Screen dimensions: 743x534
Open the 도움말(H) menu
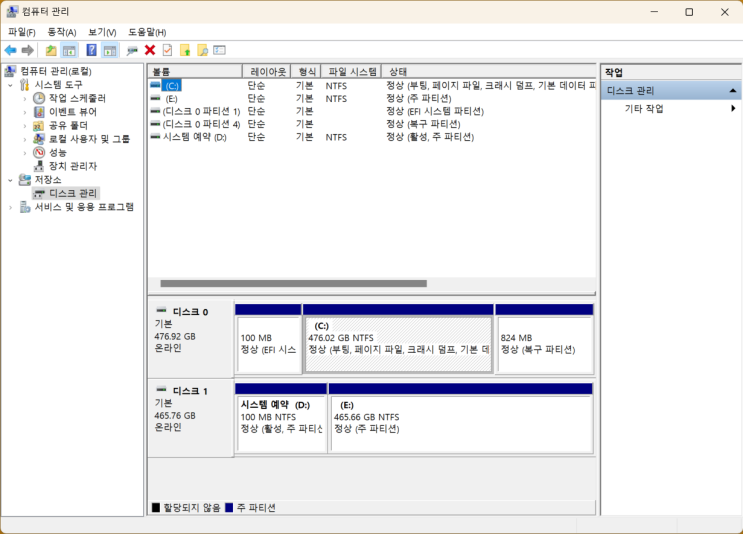[x=147, y=32]
